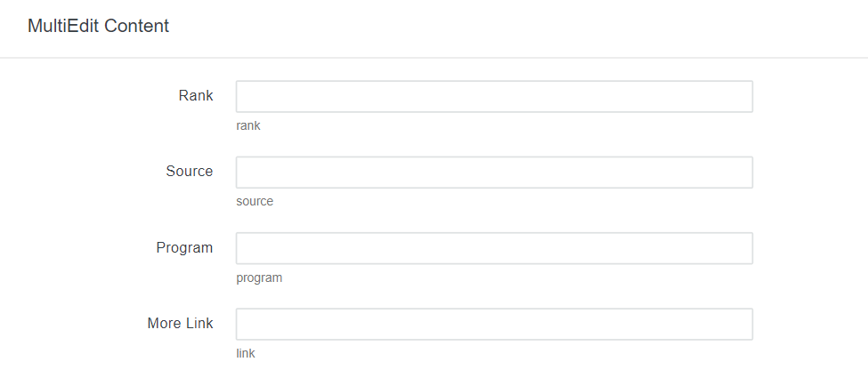Enter the text box beside the Source label
Viewport: 868px width, 378px height.
pyautogui.click(x=494, y=173)
